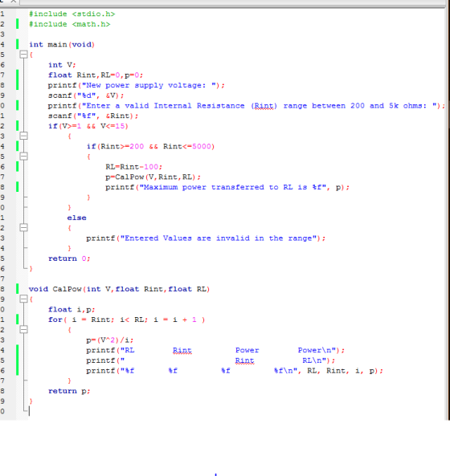Click the 'void CalPow(int V,float Rint,float RL)' definition
Viewport: 450px width, 476px height.
coord(120,289)
